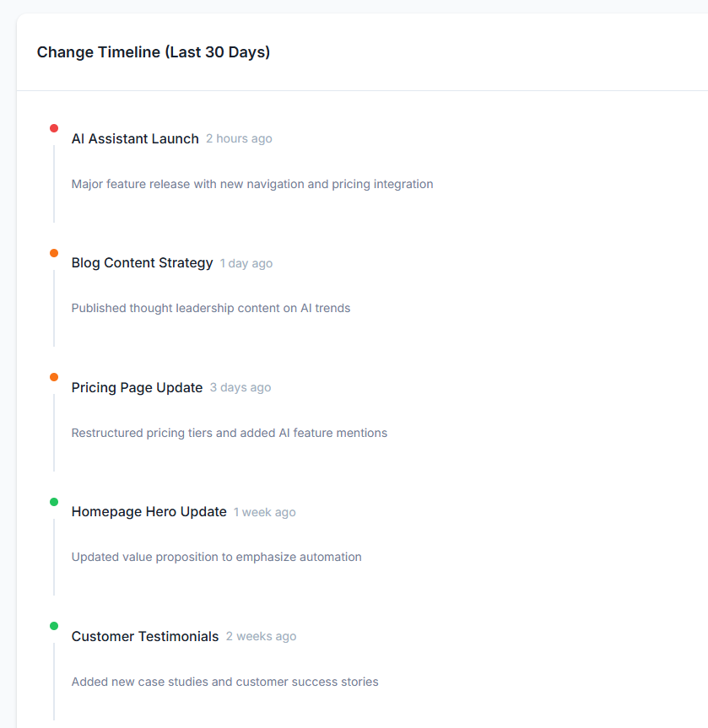Open the Blog Content Strategy entry title
The width and height of the screenshot is (708, 728).
142,263
